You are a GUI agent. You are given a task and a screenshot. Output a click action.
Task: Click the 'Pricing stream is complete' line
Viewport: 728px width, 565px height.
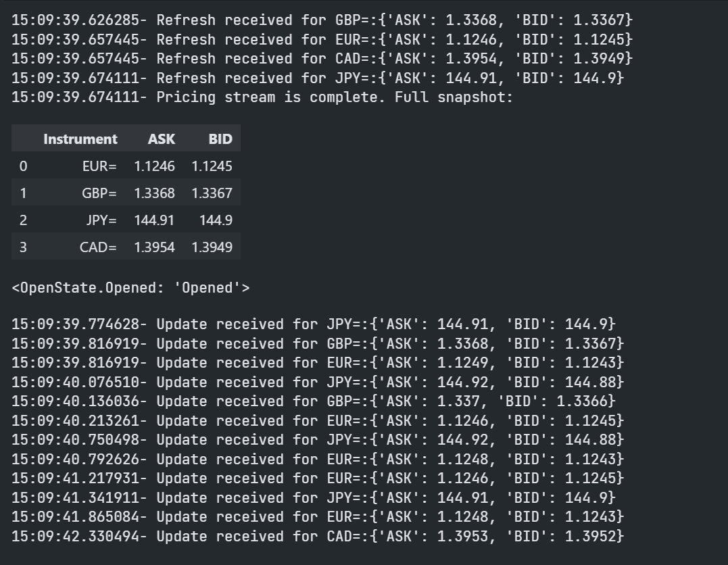point(262,97)
